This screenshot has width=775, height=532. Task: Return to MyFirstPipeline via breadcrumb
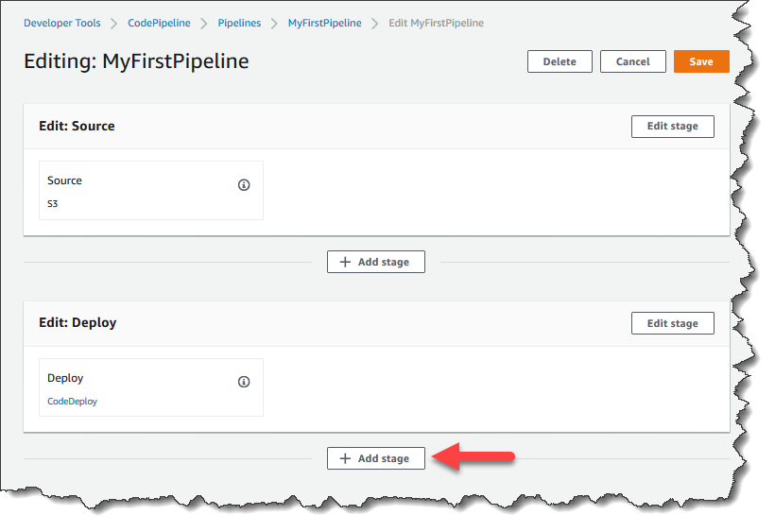coord(324,23)
